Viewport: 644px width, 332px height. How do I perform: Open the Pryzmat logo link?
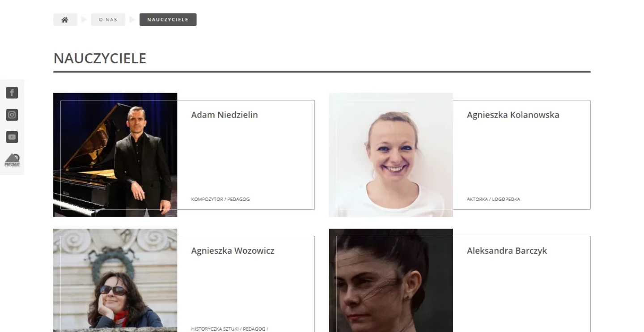[x=12, y=160]
